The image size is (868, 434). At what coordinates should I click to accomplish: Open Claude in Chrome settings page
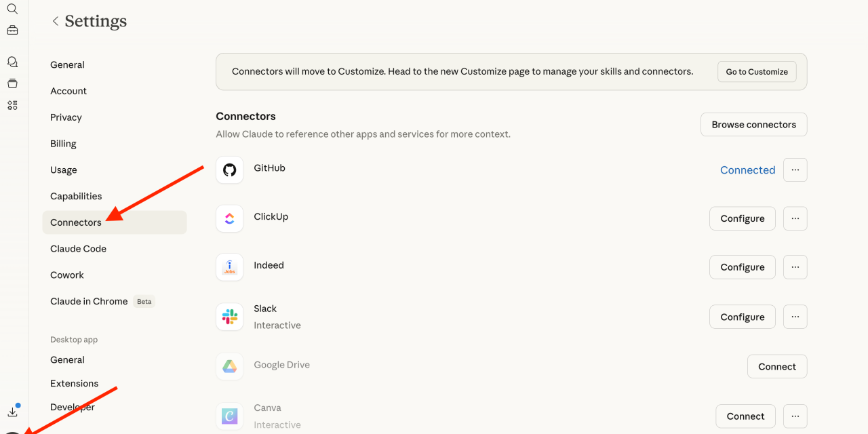click(89, 301)
